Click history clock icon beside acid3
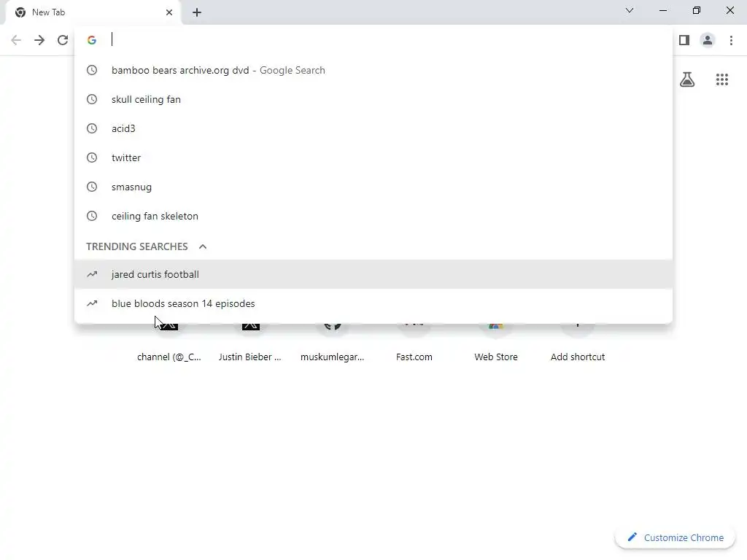 (x=92, y=128)
